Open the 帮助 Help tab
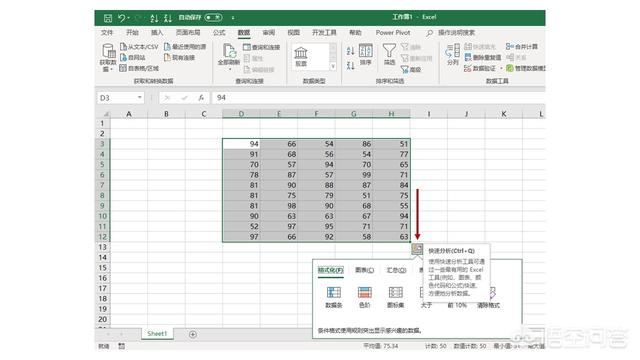Viewport: 640px width, 360px height. click(x=355, y=33)
